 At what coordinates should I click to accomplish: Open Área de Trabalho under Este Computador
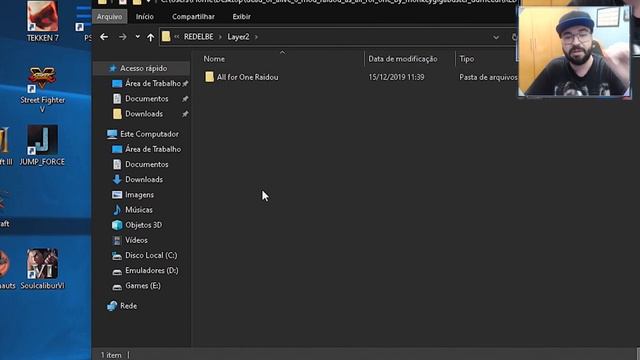click(153, 149)
